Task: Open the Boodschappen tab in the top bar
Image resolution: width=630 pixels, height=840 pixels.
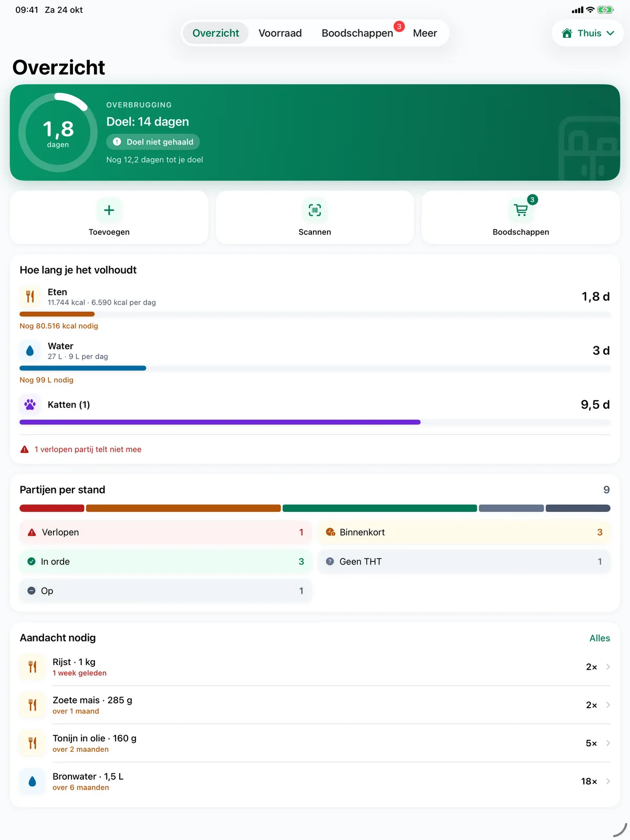Action: point(358,33)
